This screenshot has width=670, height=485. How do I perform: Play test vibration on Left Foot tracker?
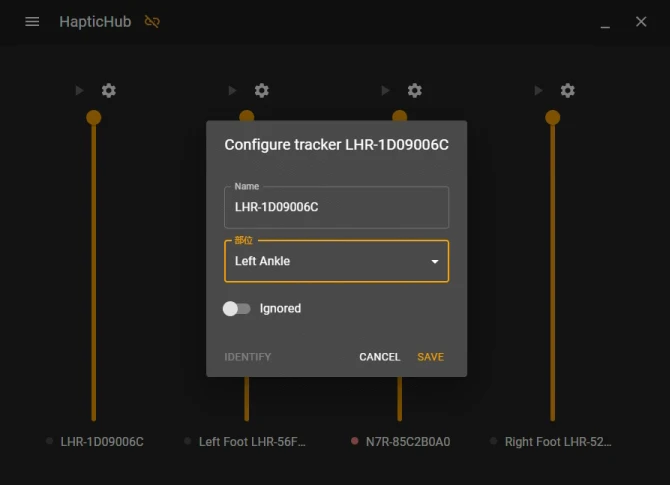tap(232, 91)
